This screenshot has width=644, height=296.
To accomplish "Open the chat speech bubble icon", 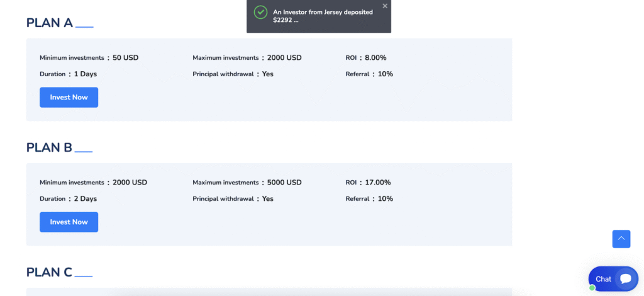I will 626,279.
